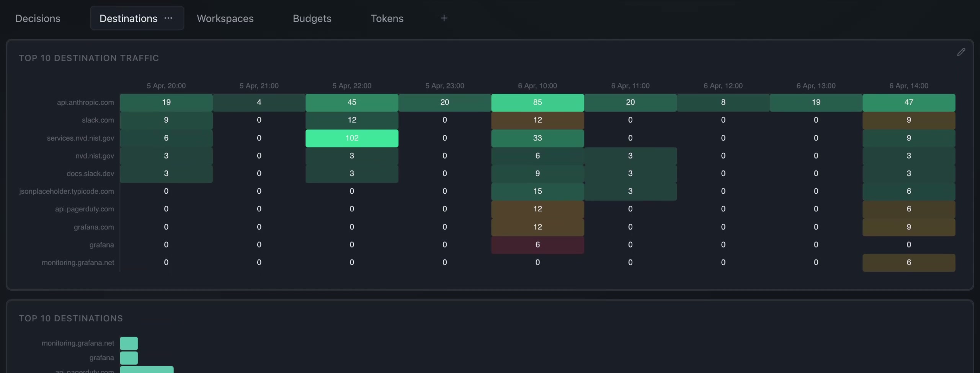Viewport: 980px width, 373px height.
Task: Select api.anthropic.com cell at 5 Apr 21:00
Action: pyautogui.click(x=259, y=102)
